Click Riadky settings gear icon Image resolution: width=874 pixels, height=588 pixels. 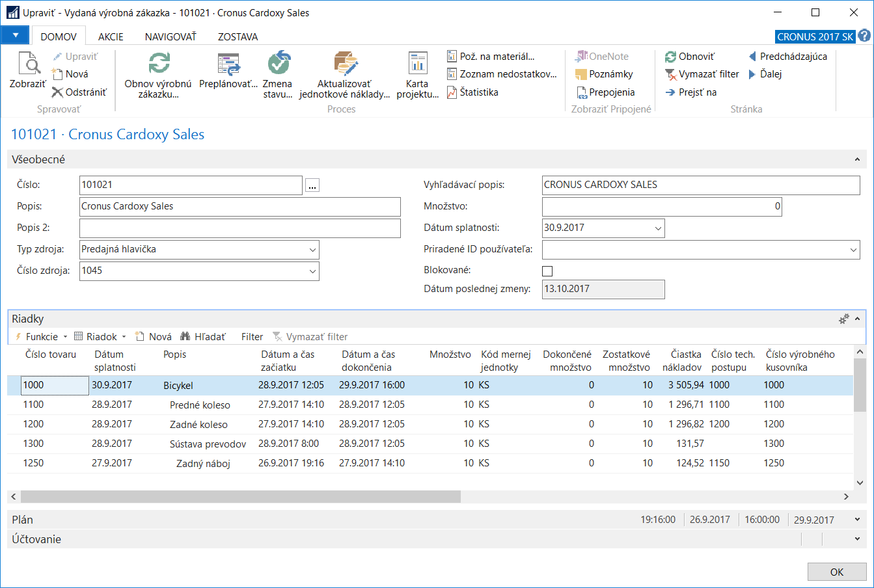tap(844, 319)
